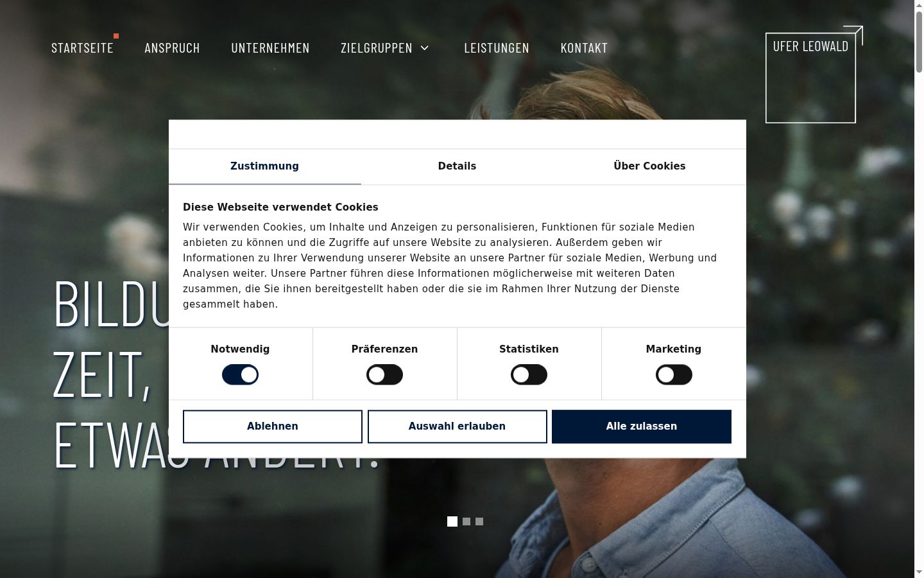Expand the Zielgruppen dropdown chevron
Viewport: 924px width, 578px height.
[x=424, y=48]
